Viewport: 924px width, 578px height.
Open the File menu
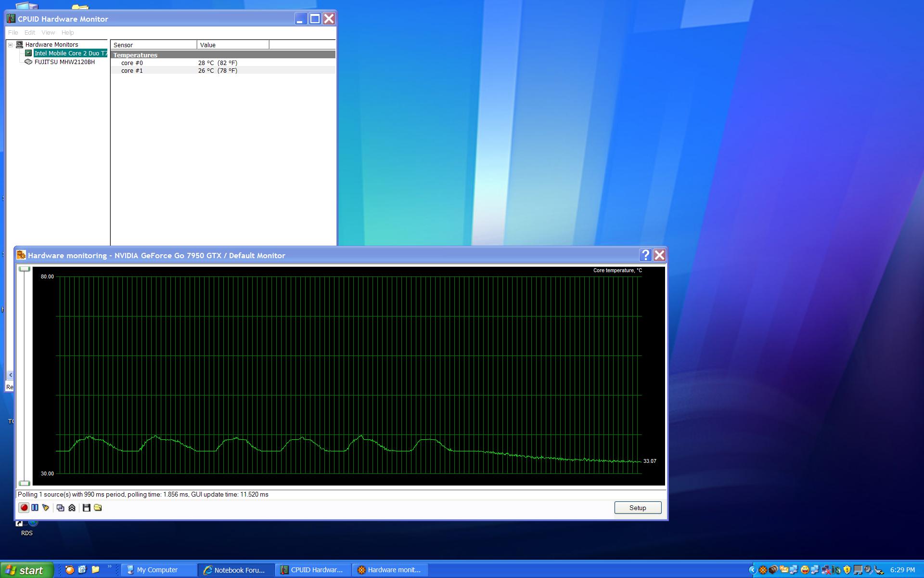click(x=13, y=33)
